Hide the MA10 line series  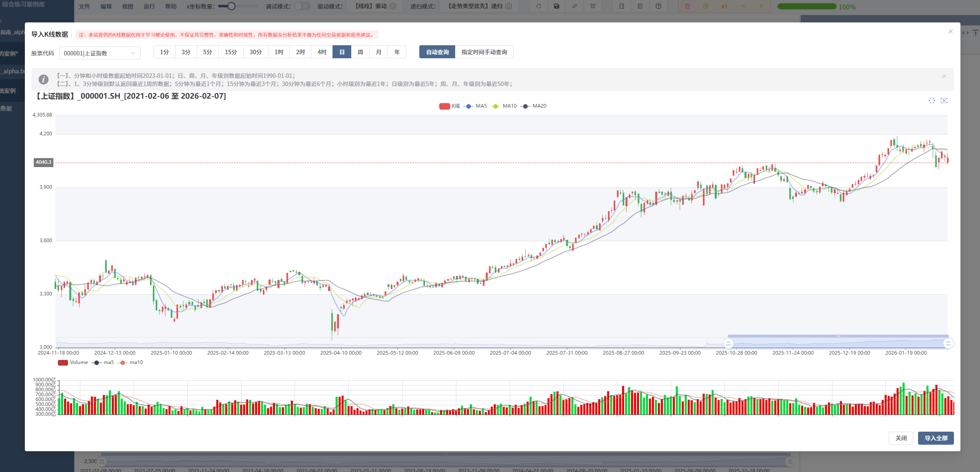click(x=504, y=106)
